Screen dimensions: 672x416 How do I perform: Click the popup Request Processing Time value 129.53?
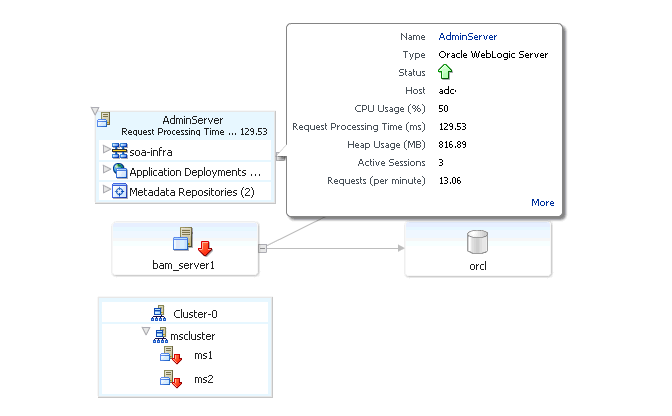pyautogui.click(x=453, y=127)
